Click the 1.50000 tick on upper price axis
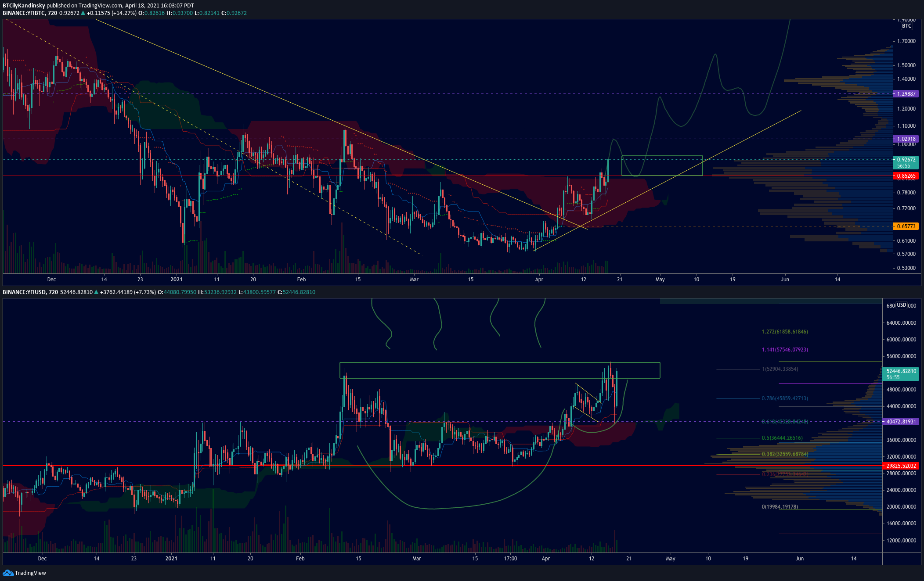This screenshot has width=924, height=581. 906,65
